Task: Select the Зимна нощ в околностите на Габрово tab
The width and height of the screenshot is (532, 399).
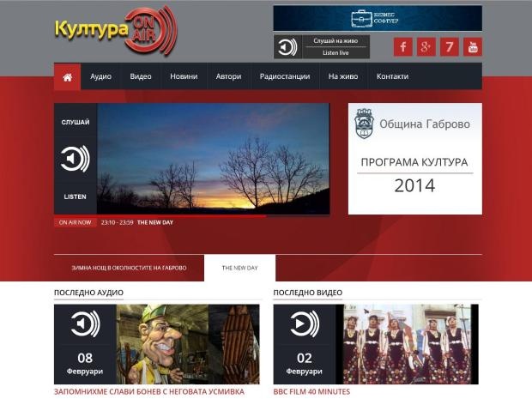Action: coord(129,268)
